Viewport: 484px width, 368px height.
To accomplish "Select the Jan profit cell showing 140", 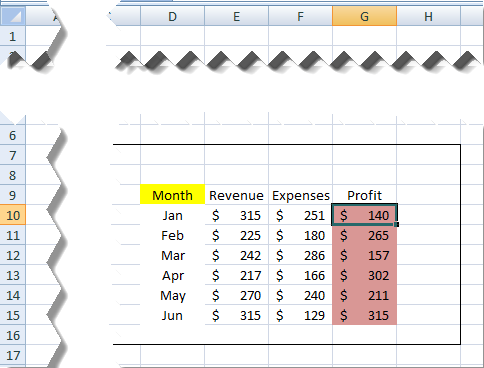I will pos(364,215).
